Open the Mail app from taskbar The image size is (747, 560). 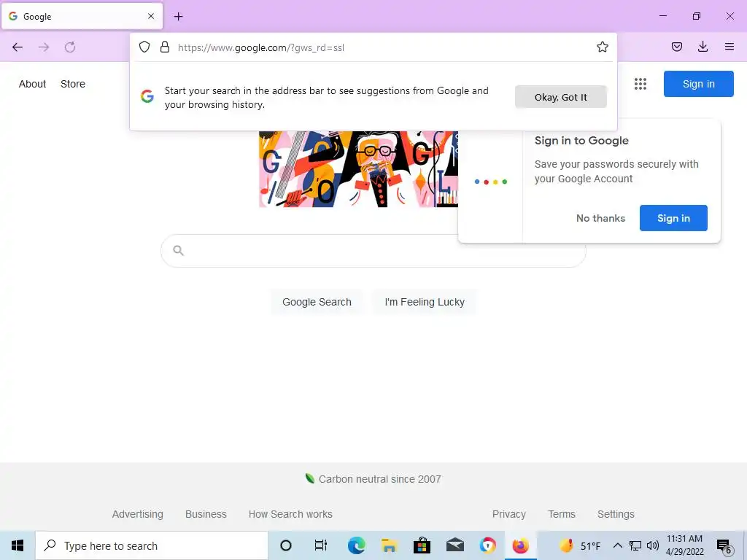click(x=455, y=545)
